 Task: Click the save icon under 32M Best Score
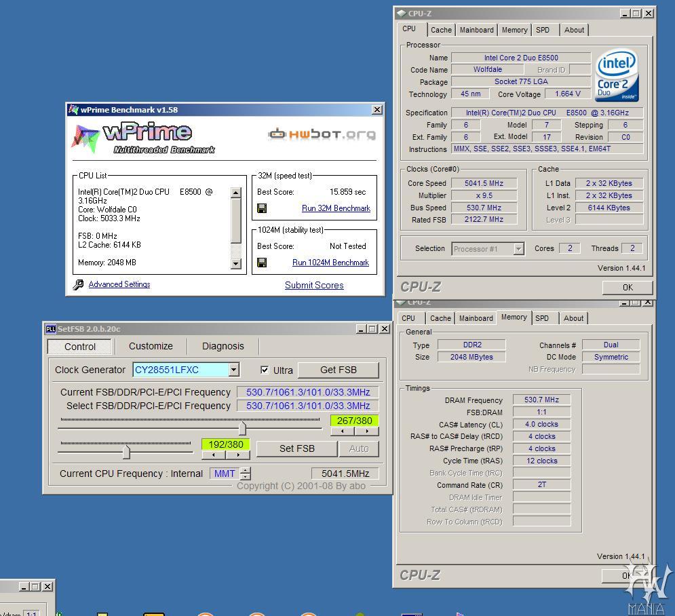262,208
